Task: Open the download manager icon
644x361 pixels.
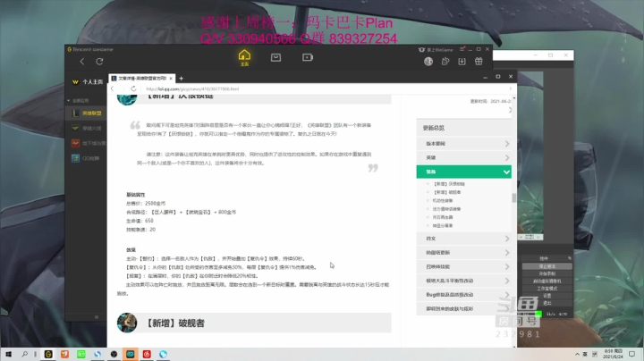Action: 462,62
